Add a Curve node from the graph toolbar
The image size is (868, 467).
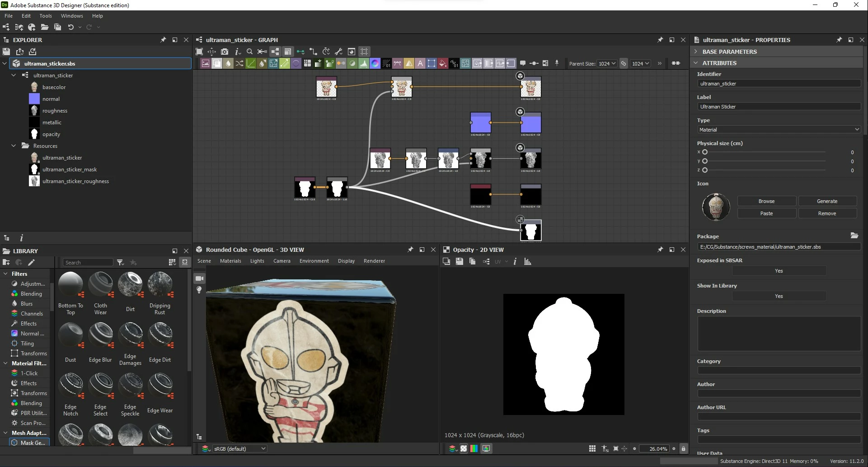coord(251,63)
